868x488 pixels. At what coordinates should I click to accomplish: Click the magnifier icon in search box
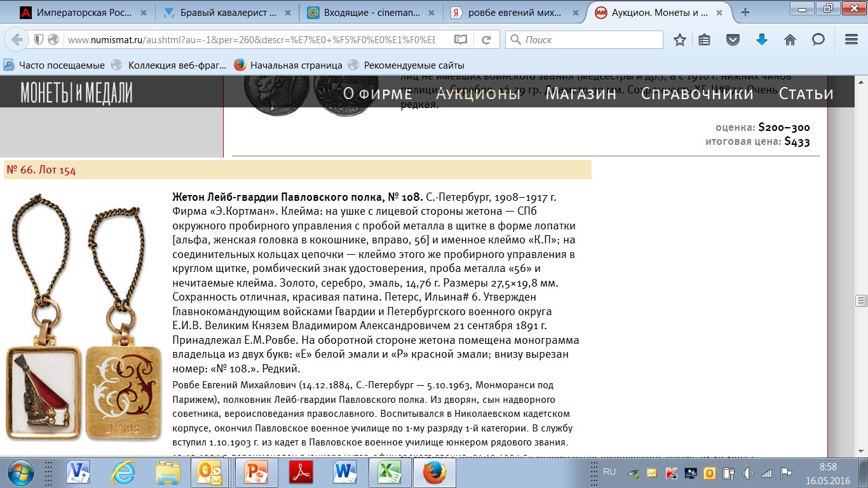515,39
